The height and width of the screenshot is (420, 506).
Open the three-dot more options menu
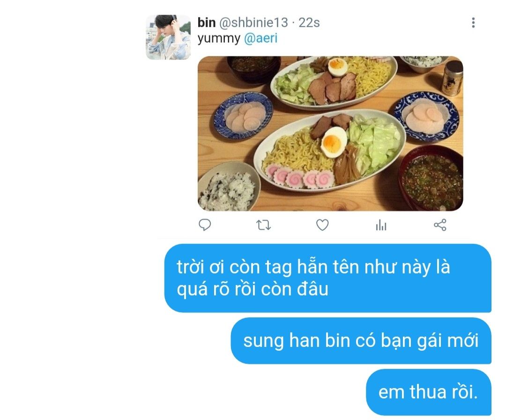pos(473,22)
